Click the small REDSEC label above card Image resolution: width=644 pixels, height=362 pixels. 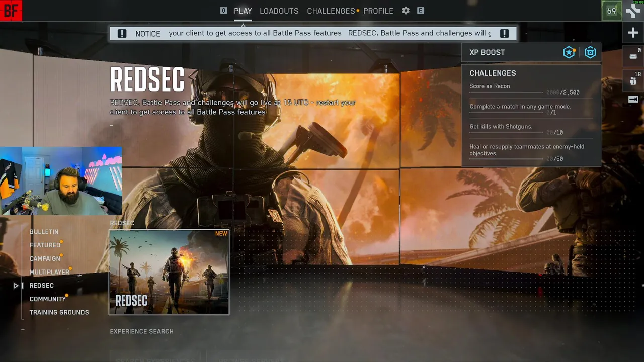[122, 223]
